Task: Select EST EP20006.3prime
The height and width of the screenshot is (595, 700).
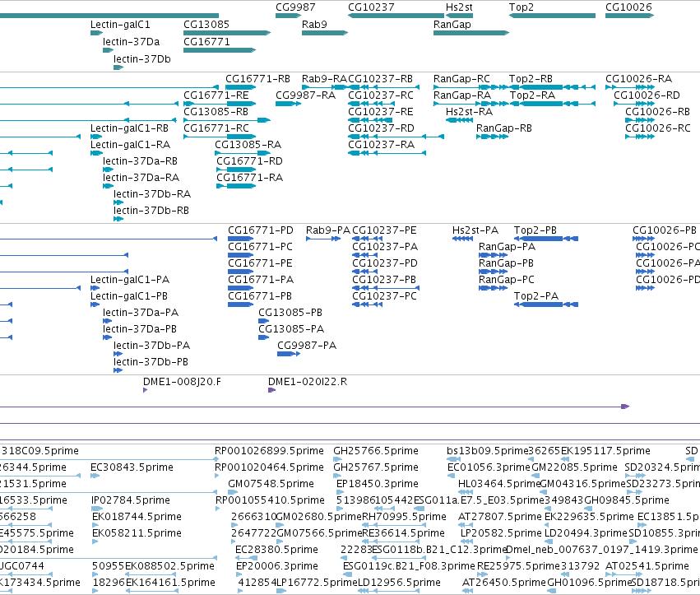Action: 277,566
